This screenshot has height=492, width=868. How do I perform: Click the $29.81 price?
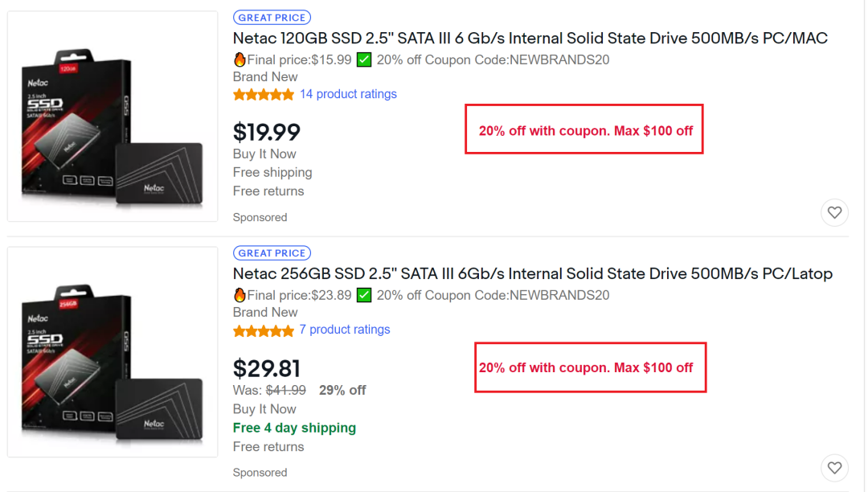[x=266, y=368]
